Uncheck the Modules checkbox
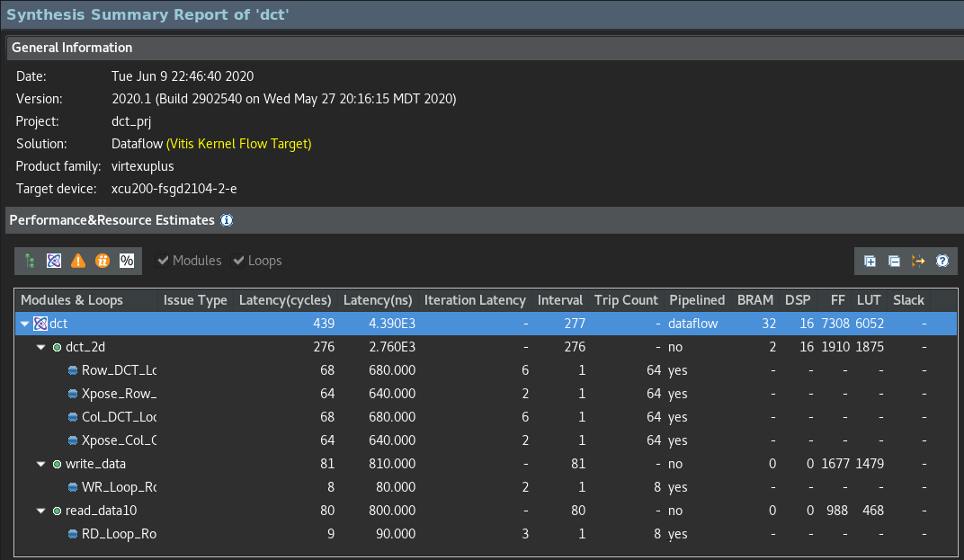The height and width of the screenshot is (560, 964). 163,261
